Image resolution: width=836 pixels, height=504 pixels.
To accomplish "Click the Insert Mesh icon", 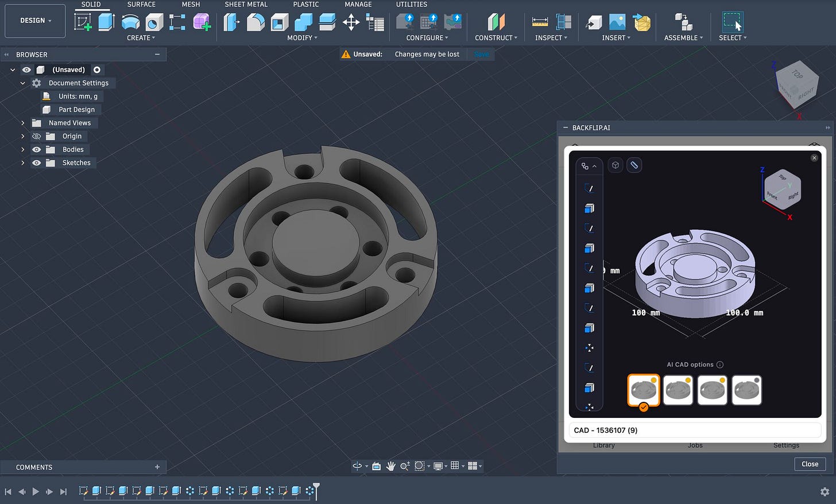I will pos(641,22).
